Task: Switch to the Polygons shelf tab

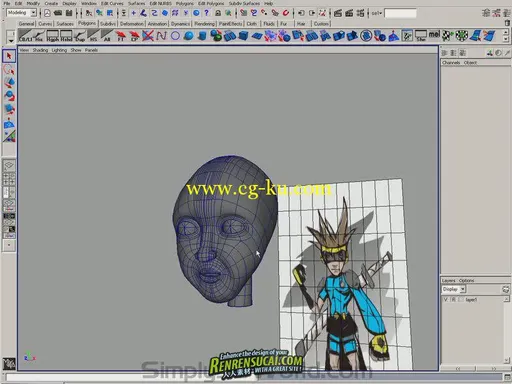Action: click(87, 23)
